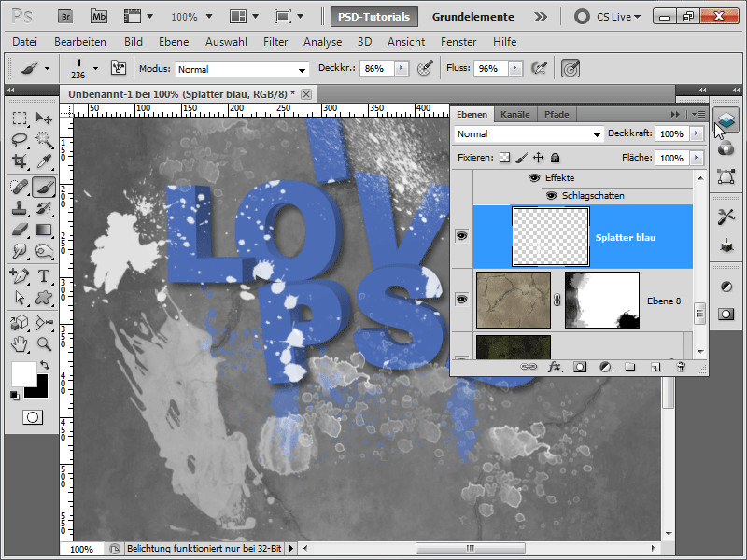
Task: Open the Datei menu
Action: (25, 42)
